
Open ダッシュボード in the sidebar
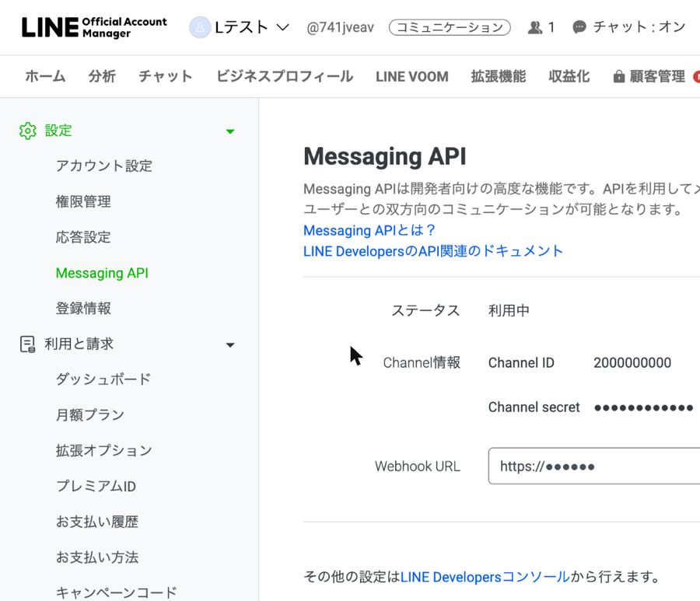click(x=103, y=379)
